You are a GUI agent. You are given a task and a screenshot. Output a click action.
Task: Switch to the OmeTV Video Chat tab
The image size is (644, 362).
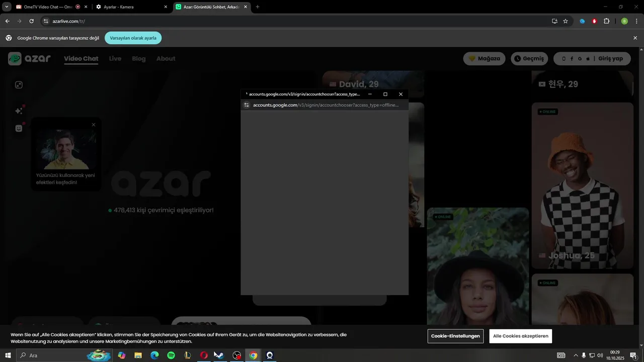47,7
